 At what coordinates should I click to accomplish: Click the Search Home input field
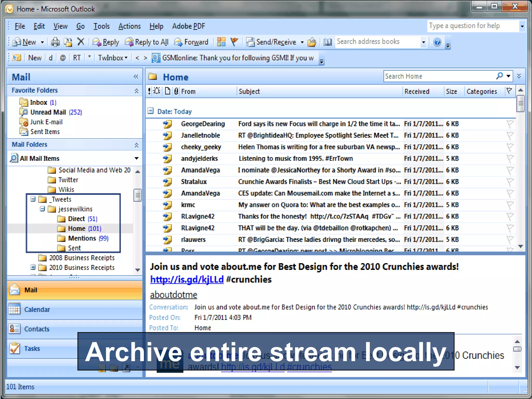point(439,76)
